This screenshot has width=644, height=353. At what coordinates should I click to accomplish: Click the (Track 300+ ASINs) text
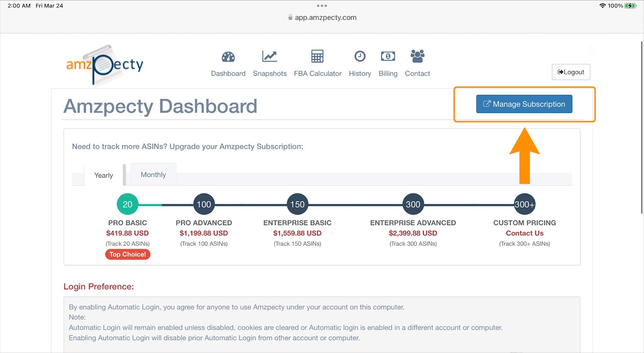(x=524, y=244)
